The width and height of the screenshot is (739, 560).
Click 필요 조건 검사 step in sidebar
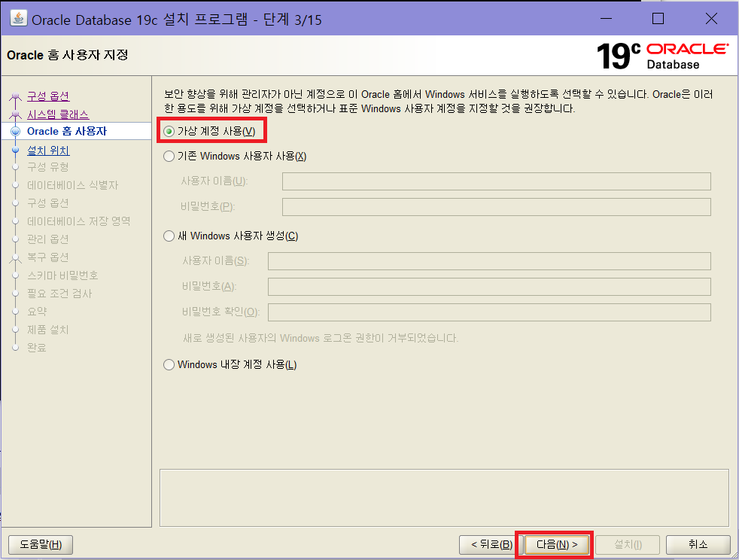pos(59,294)
